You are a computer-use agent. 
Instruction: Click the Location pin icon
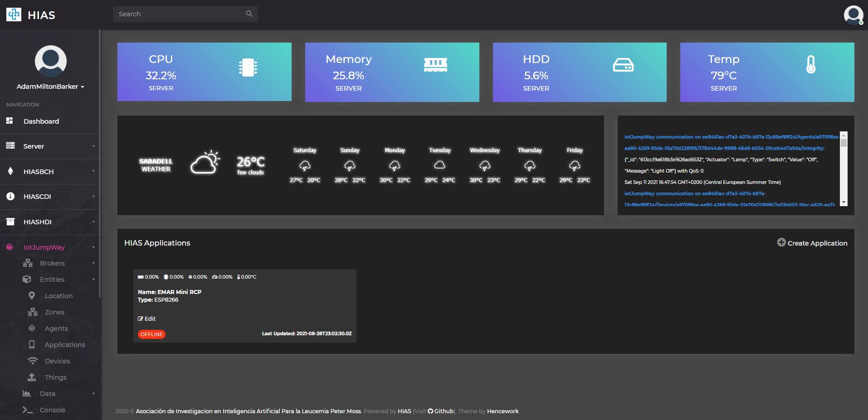(x=32, y=295)
